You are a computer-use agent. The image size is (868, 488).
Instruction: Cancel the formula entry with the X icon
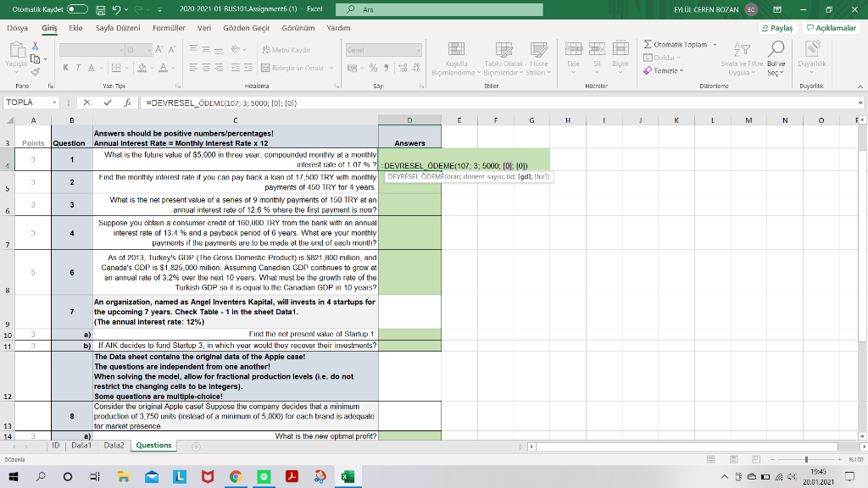pyautogui.click(x=87, y=103)
